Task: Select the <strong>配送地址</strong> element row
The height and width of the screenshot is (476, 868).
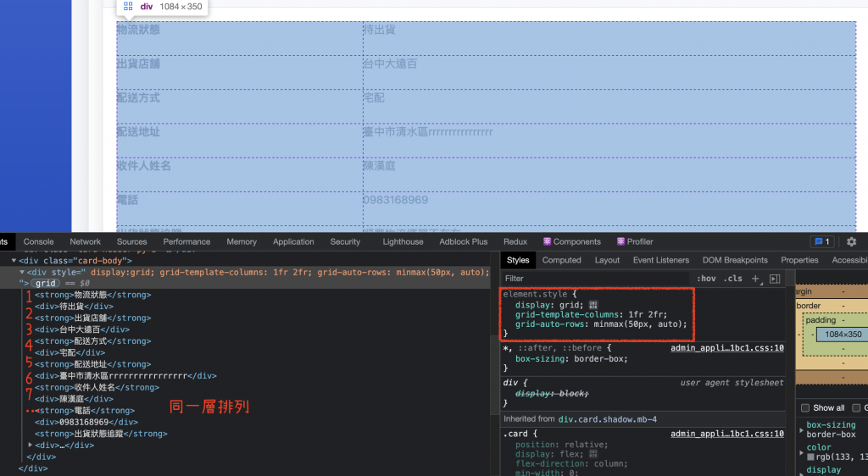Action: tap(93, 365)
